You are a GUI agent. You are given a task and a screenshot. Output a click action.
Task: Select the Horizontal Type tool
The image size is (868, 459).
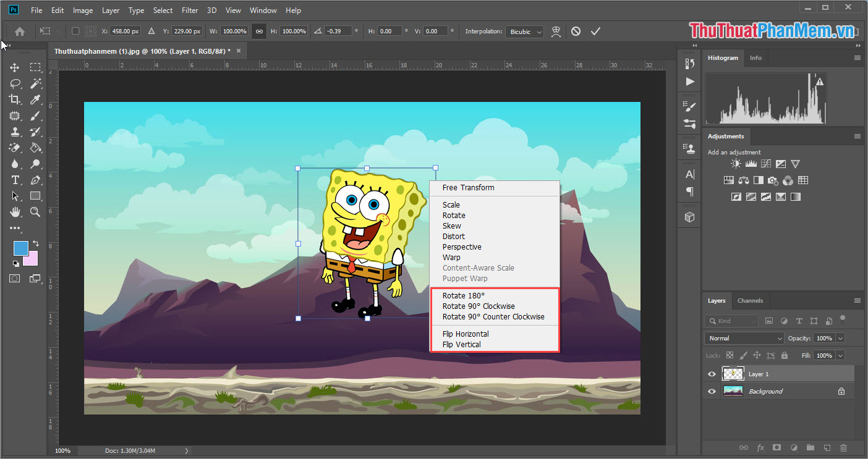(x=15, y=180)
